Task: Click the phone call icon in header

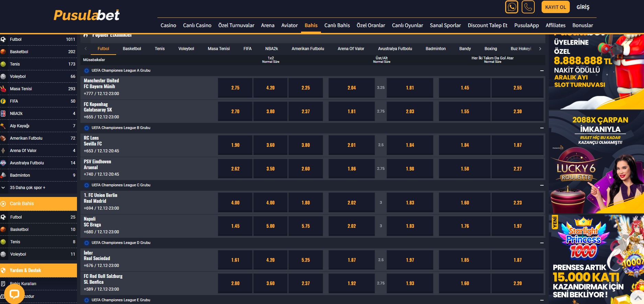Action: pyautogui.click(x=528, y=7)
